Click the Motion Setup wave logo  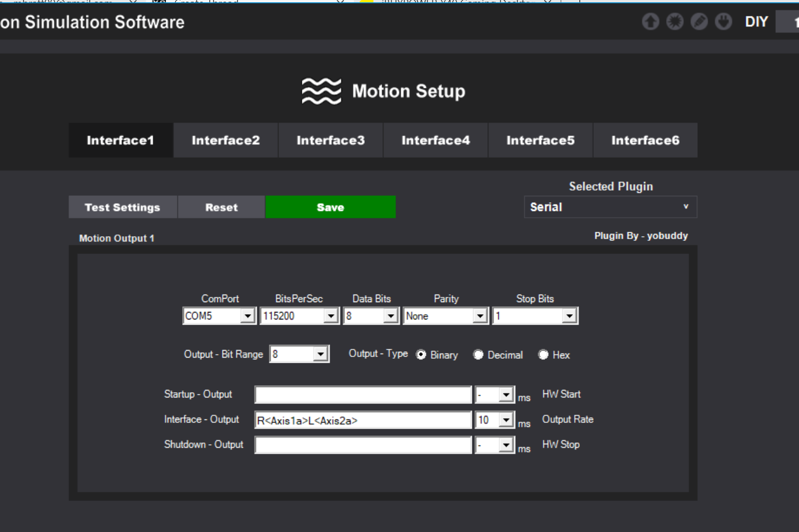321,91
